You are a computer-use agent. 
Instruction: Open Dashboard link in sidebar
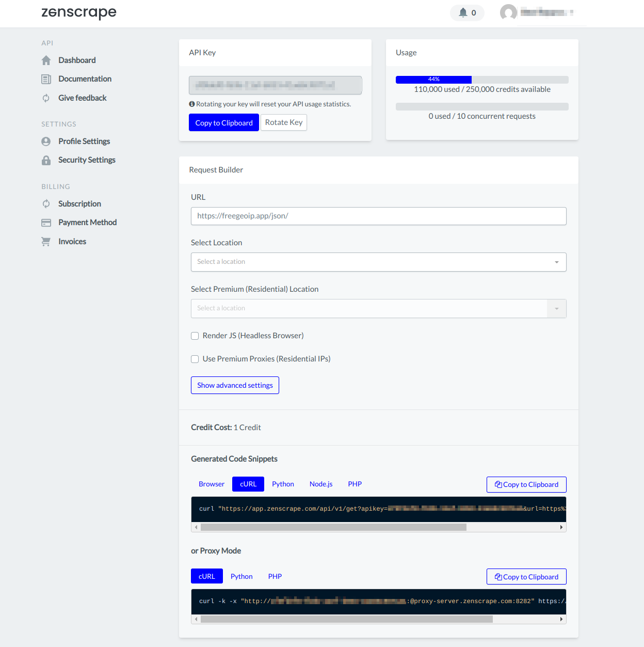tap(77, 60)
